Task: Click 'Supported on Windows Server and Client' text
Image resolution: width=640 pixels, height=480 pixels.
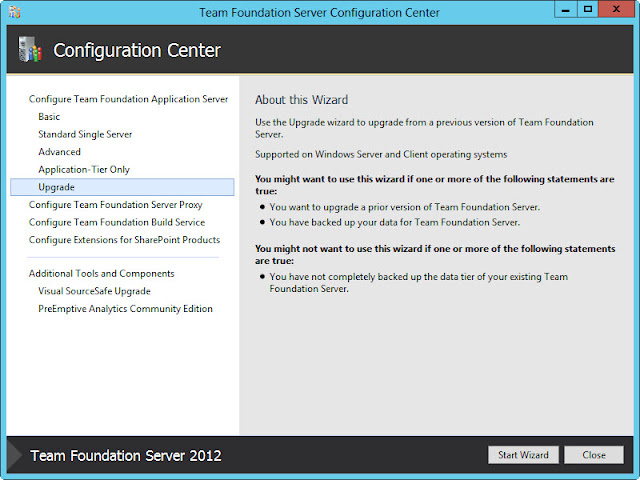Action: pyautogui.click(x=381, y=154)
